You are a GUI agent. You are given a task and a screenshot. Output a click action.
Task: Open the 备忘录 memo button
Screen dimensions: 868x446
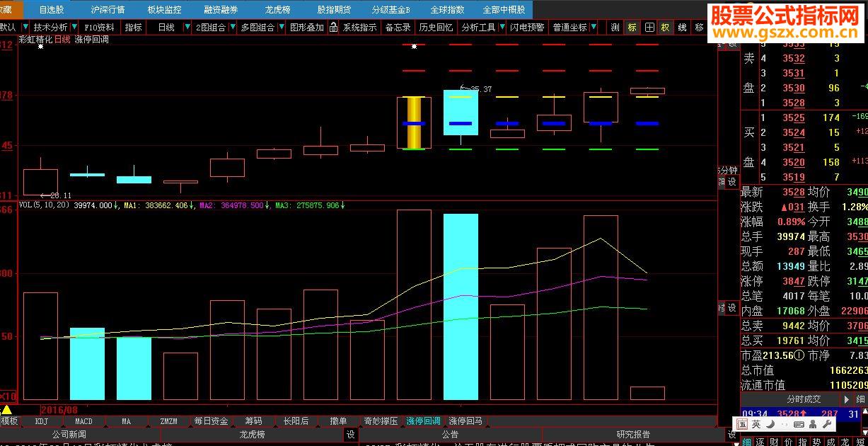[x=398, y=28]
